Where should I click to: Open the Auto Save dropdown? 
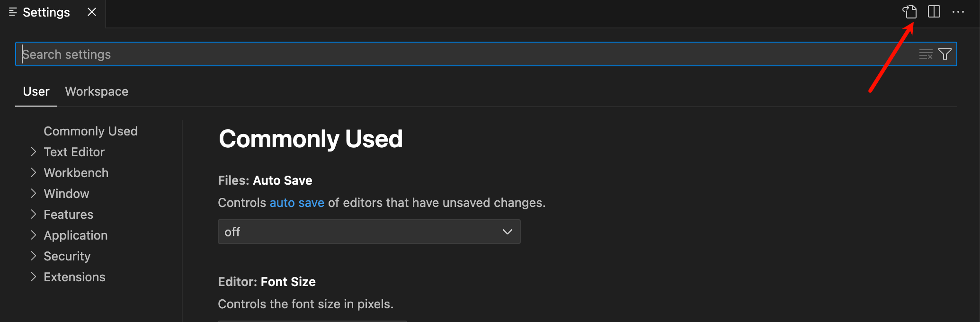click(x=369, y=232)
